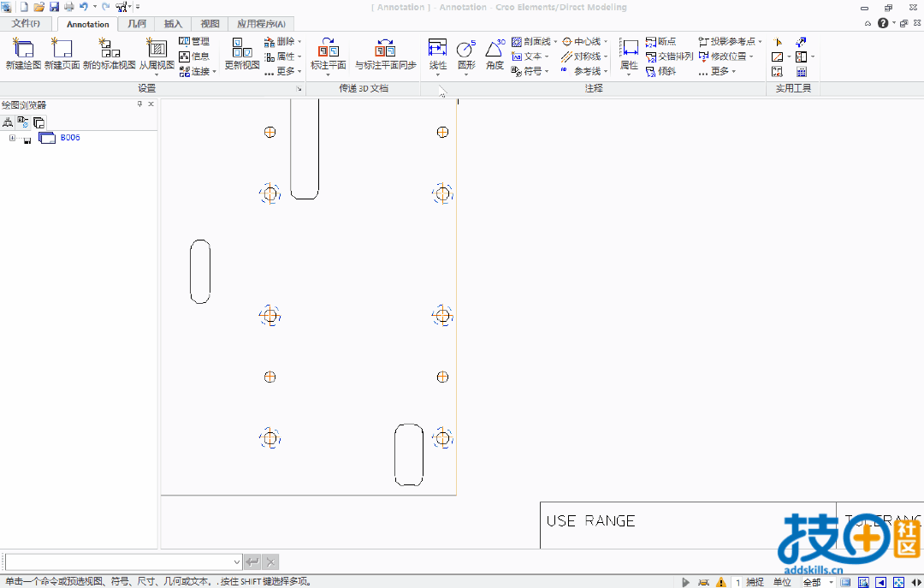Image resolution: width=924 pixels, height=588 pixels.
Task: Click the Open folder icon in quick access toolbar
Action: pyautogui.click(x=38, y=7)
